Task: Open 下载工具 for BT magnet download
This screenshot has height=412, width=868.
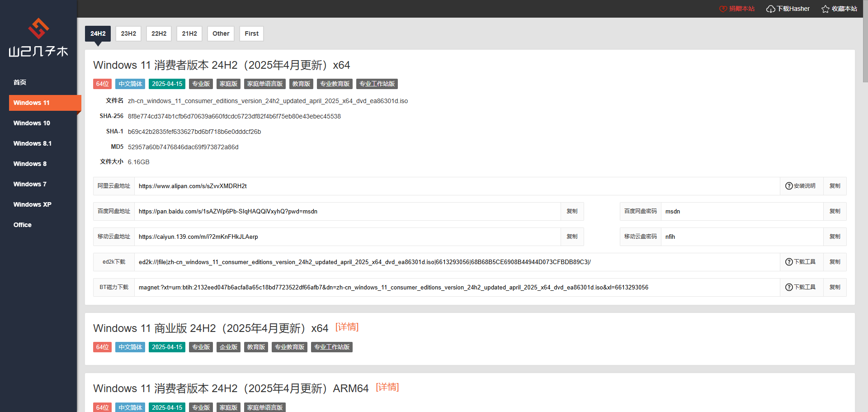Action: click(x=801, y=287)
